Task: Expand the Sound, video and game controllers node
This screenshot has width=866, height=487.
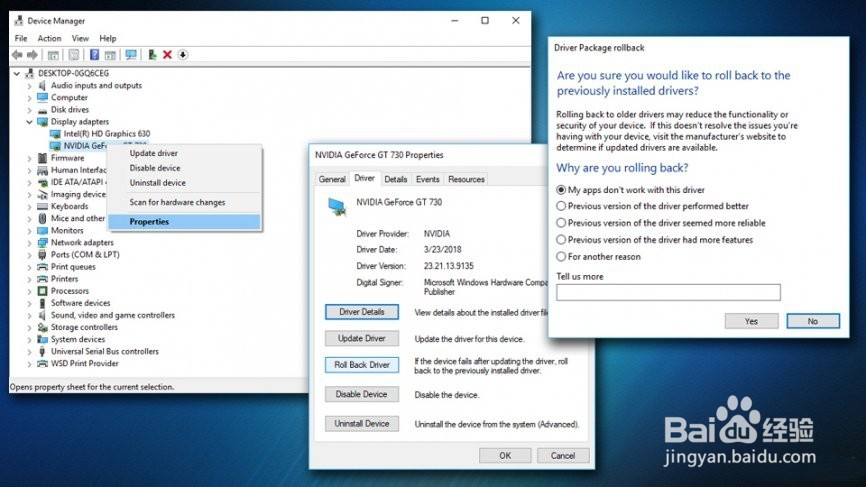Action: pyautogui.click(x=29, y=315)
